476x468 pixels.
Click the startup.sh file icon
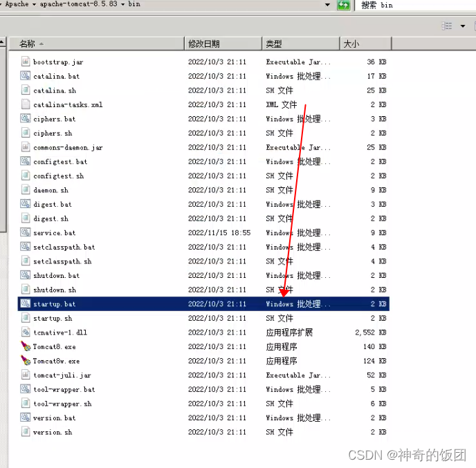coord(26,318)
